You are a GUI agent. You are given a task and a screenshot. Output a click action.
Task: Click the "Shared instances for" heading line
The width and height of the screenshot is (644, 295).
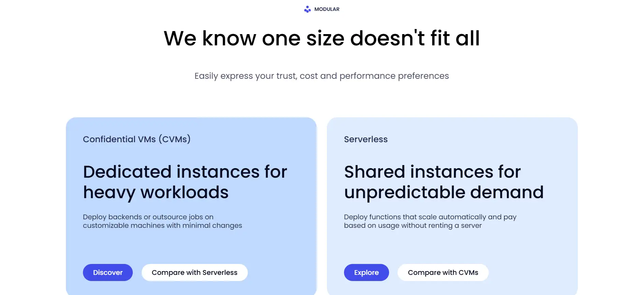432,172
